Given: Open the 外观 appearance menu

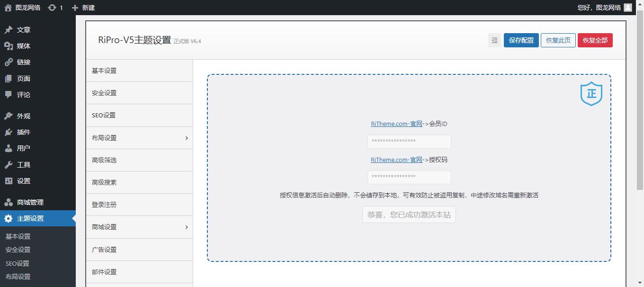Looking at the screenshot, I should 23,116.
